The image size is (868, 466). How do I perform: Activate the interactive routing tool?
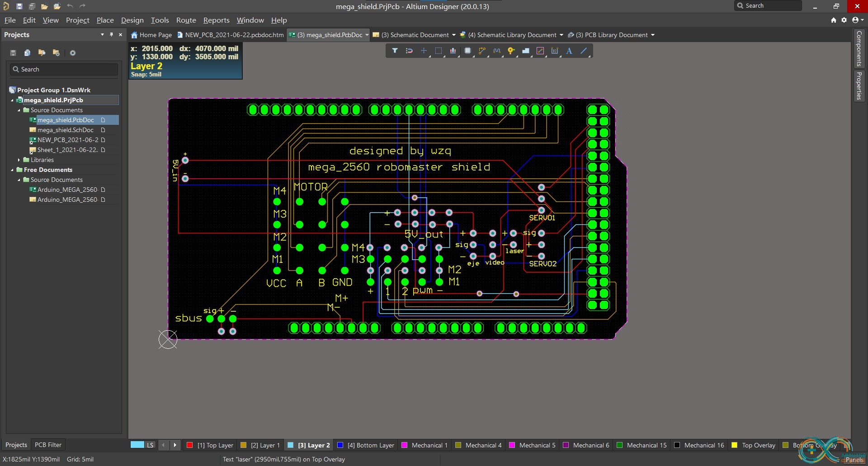[x=482, y=51]
